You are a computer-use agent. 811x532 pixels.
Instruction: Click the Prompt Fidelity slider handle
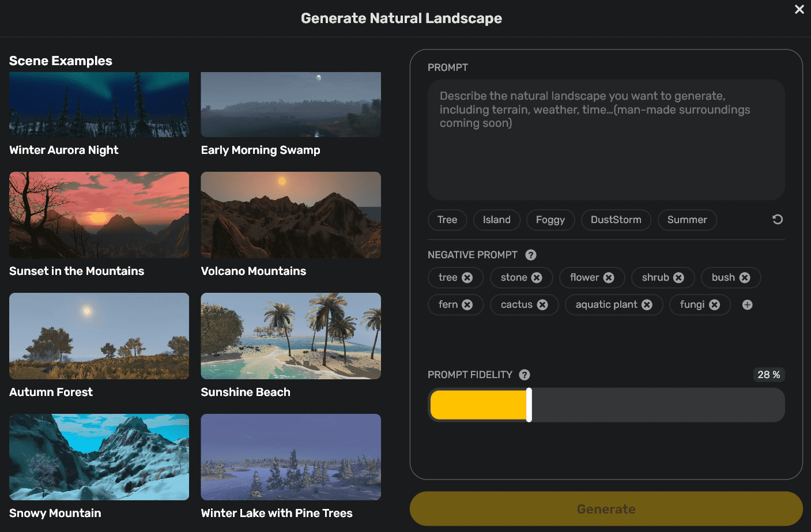pos(529,405)
